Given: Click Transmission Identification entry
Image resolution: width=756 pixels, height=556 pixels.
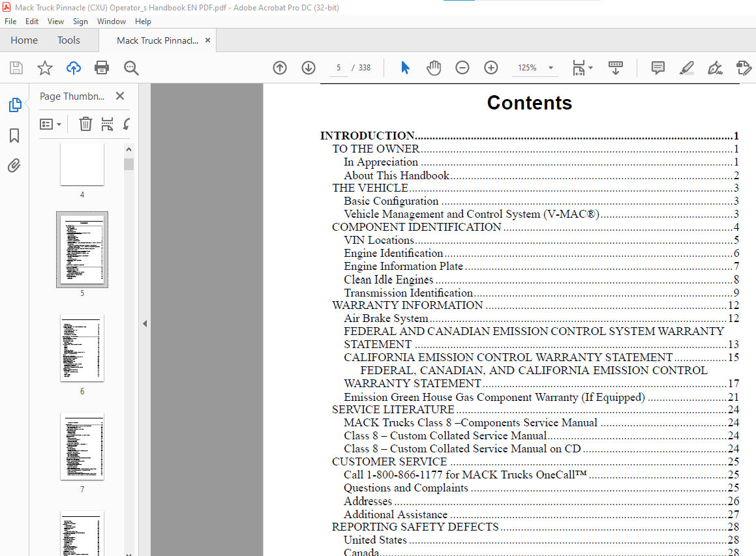Looking at the screenshot, I should 541,293.
